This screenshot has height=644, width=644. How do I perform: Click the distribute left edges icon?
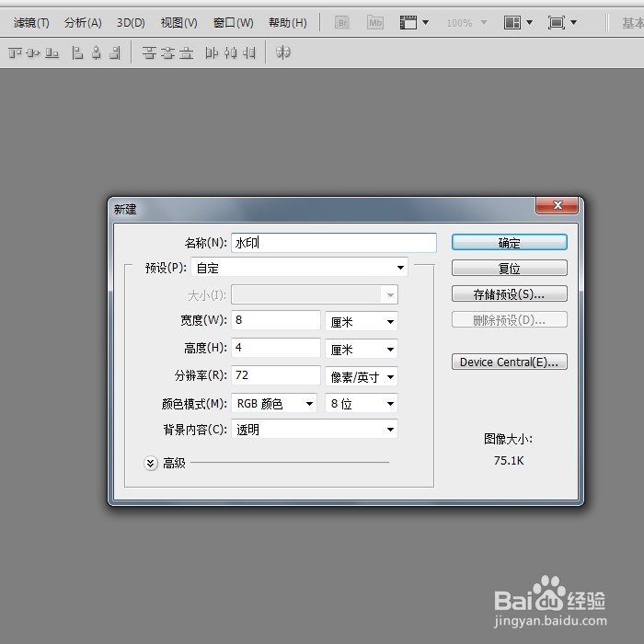pos(212,52)
